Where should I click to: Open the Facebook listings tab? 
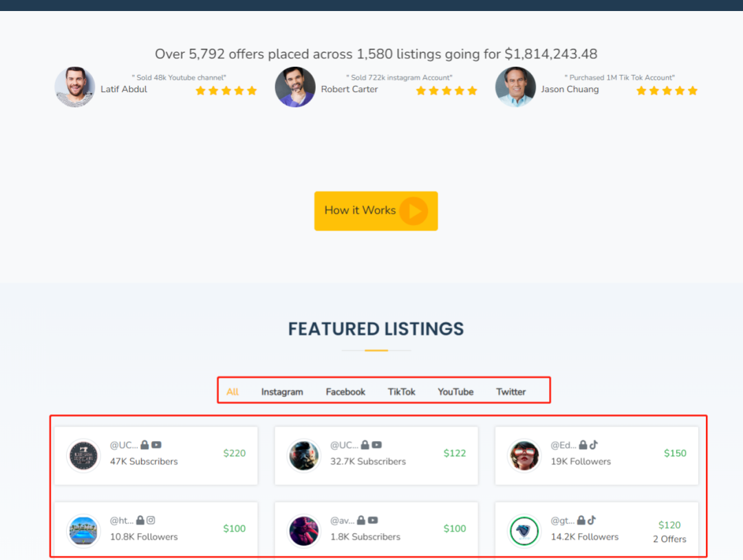[345, 392]
